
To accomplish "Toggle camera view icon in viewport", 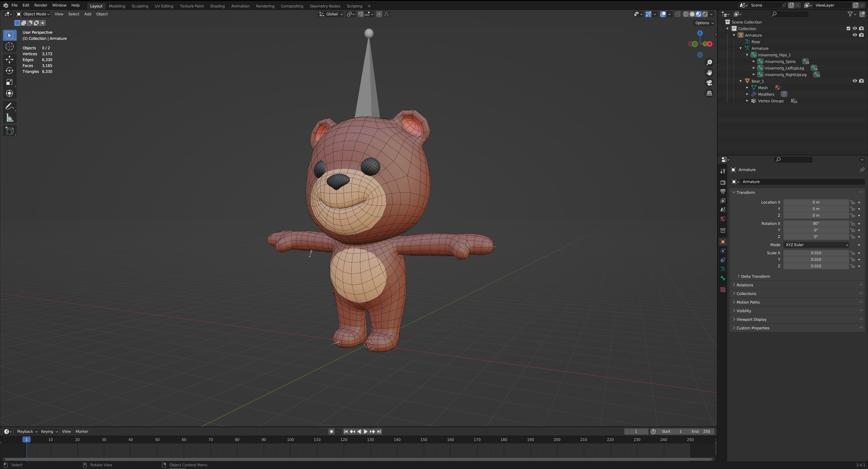I will pyautogui.click(x=709, y=83).
